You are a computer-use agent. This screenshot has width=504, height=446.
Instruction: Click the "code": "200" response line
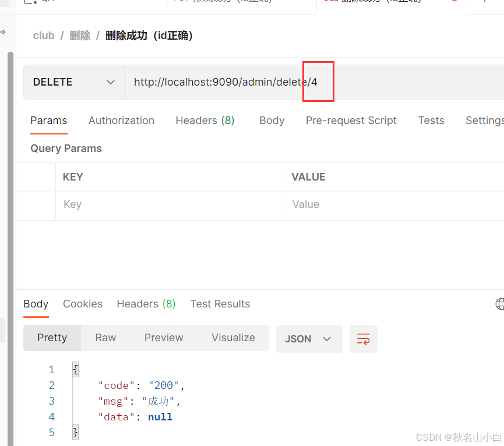pyautogui.click(x=142, y=385)
